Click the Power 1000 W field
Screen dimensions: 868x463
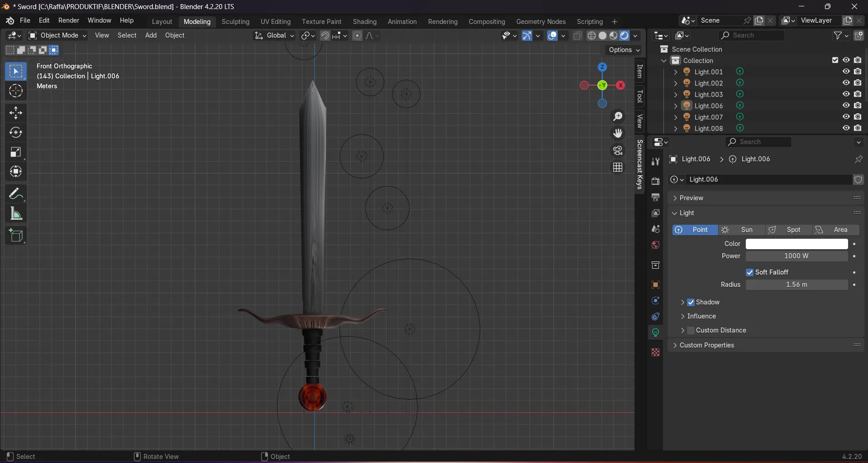(796, 256)
